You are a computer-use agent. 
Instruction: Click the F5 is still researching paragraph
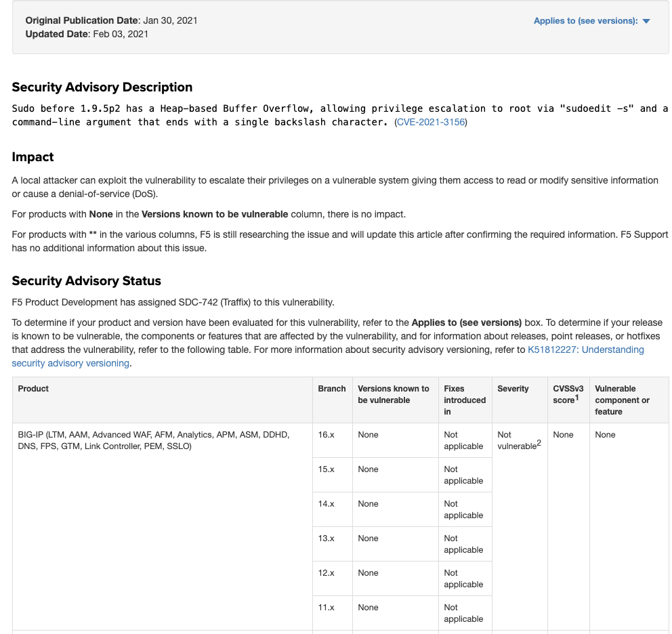[340, 241]
